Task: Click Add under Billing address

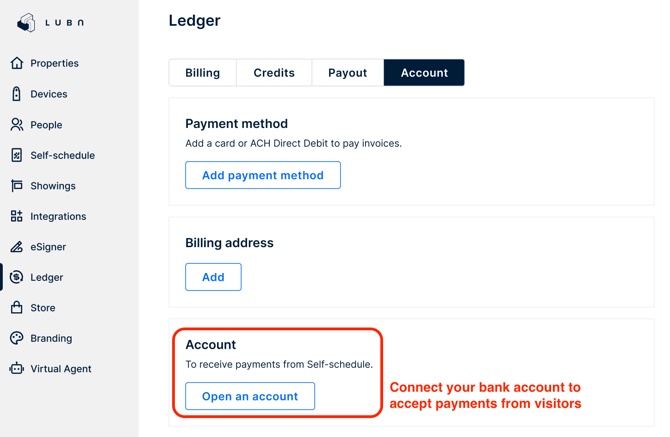Action: (x=213, y=277)
